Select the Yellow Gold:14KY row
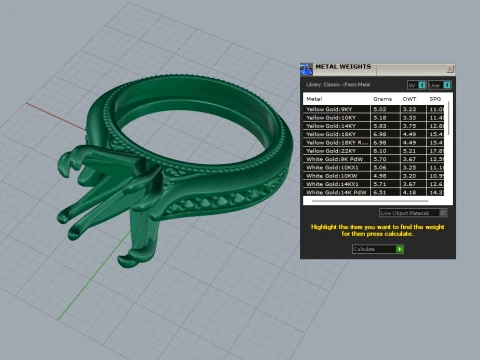This screenshot has width=480, height=360. click(x=373, y=126)
